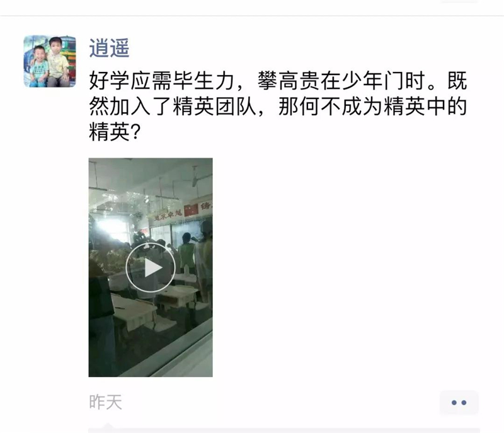Viewport: 504px width, 433px height.
Task: Click the final line reading 精英?
Action: (x=115, y=132)
